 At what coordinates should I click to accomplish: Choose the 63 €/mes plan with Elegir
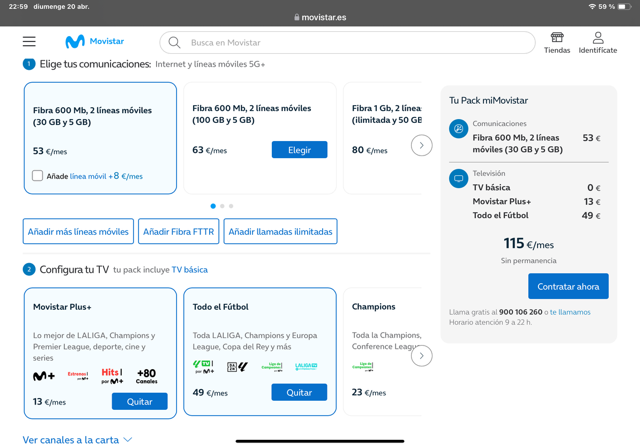pyautogui.click(x=299, y=150)
